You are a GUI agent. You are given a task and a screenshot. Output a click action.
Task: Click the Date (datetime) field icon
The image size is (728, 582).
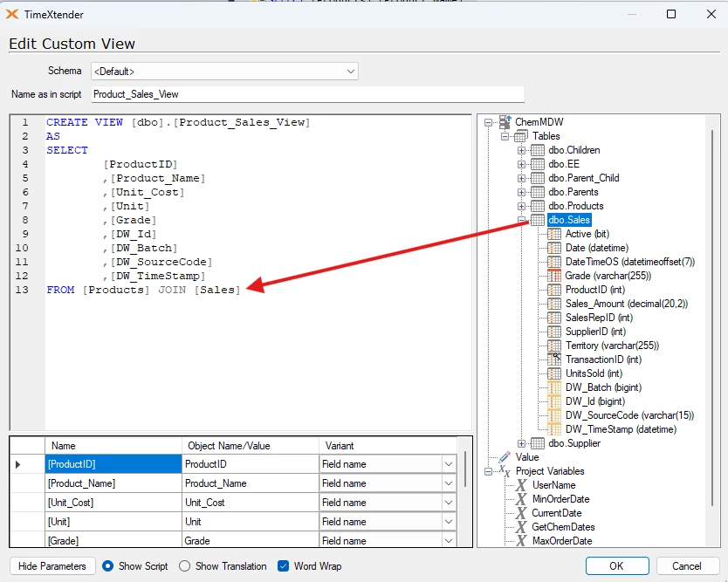coord(554,248)
